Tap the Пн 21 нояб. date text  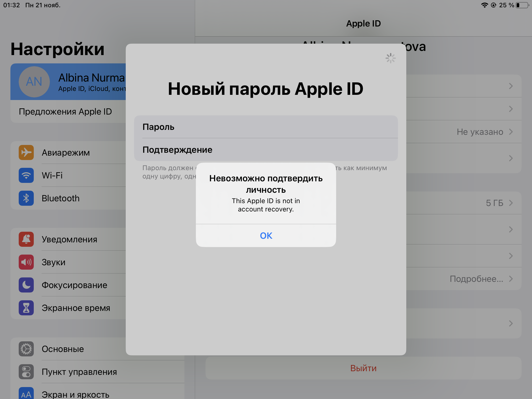click(43, 5)
